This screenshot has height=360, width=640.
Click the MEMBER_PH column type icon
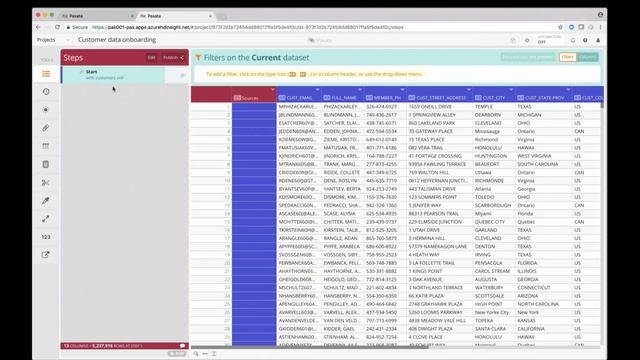tap(369, 98)
